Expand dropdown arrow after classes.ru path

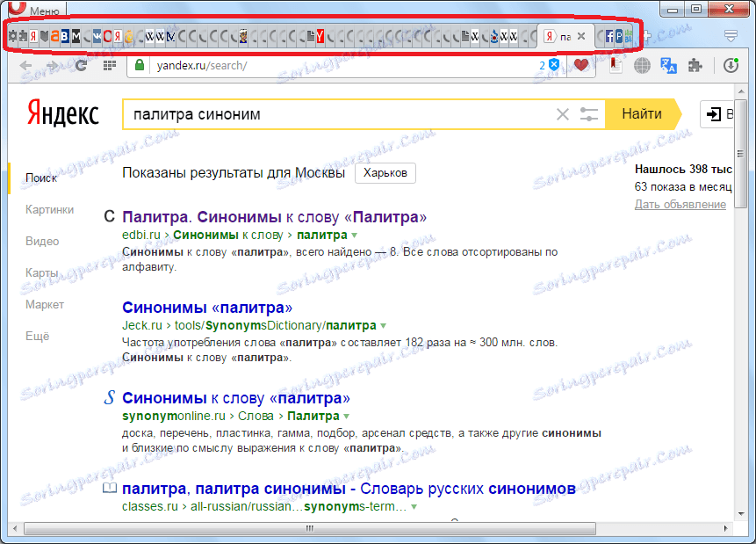point(414,507)
